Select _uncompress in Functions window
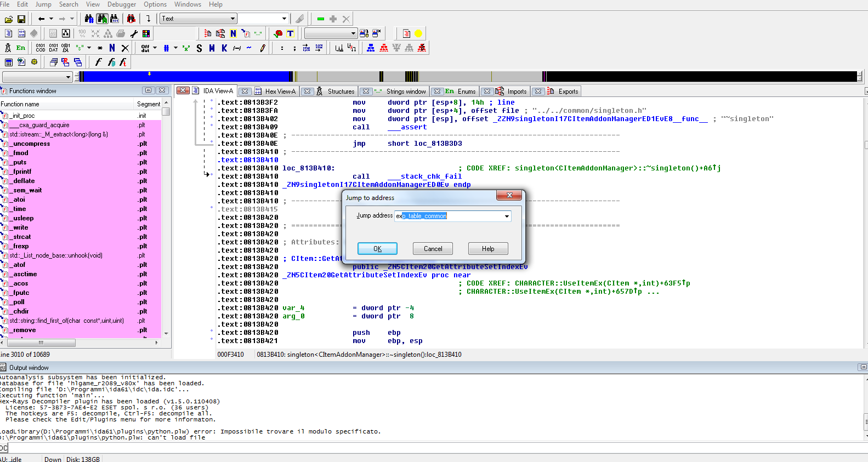Image resolution: width=868 pixels, height=462 pixels. [x=31, y=144]
